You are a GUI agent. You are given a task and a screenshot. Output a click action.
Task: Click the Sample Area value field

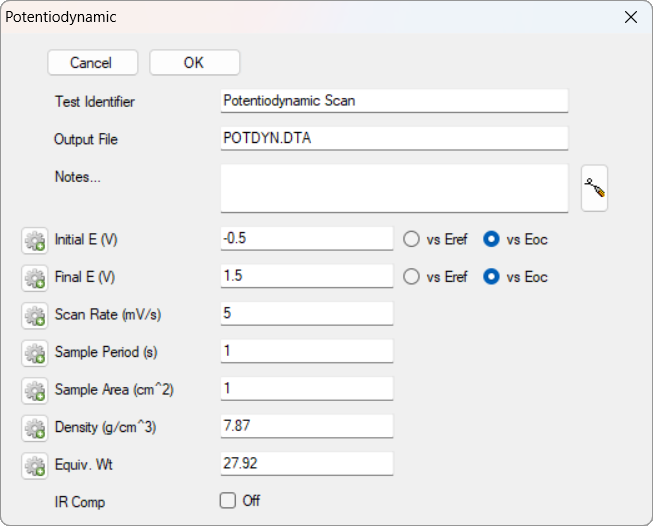307,389
